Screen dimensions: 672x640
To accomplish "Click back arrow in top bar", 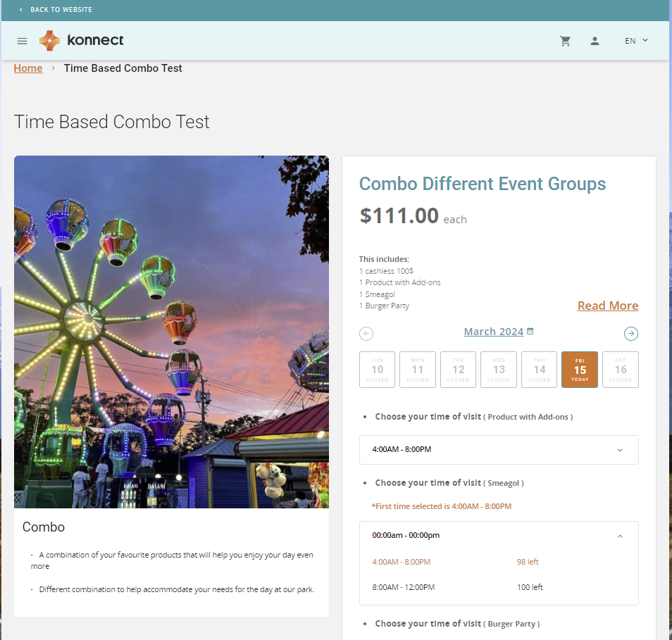I will click(20, 10).
